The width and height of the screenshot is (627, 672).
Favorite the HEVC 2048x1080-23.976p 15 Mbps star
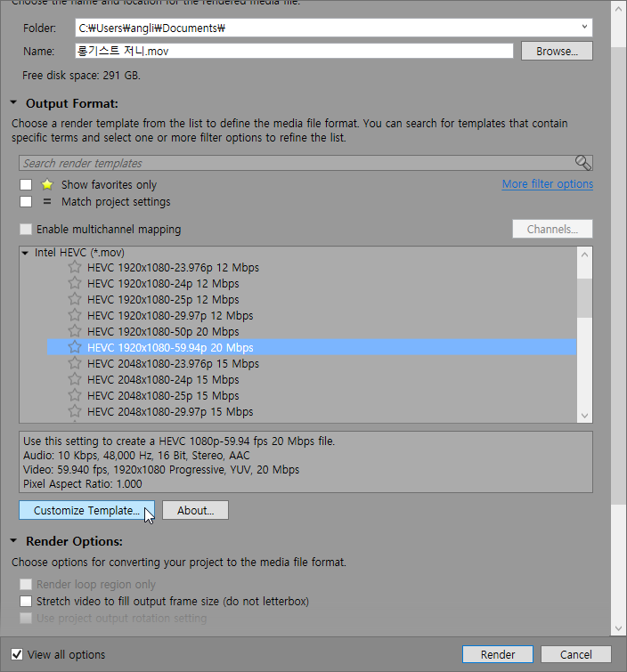click(x=75, y=363)
